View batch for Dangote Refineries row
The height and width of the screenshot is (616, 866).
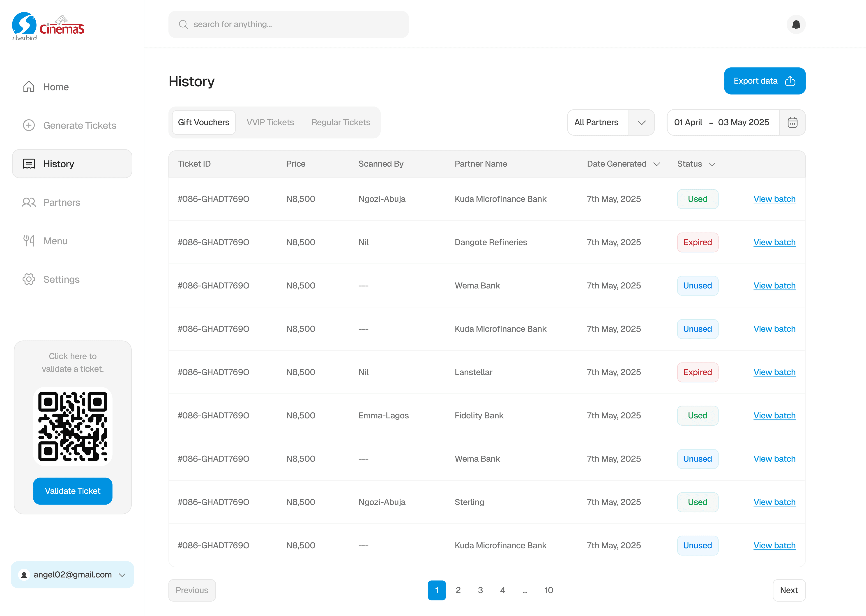coord(775,242)
